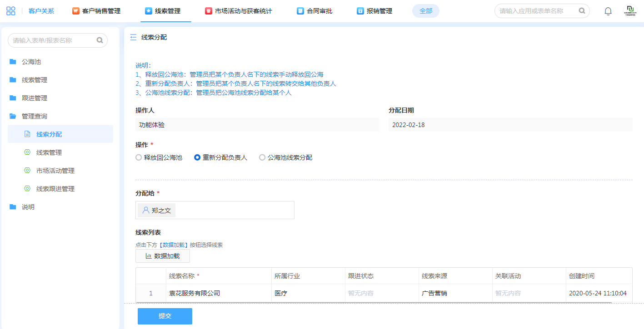Screen dimensions: 644x329
Task: Click the 数据加载 button
Action: click(x=163, y=256)
